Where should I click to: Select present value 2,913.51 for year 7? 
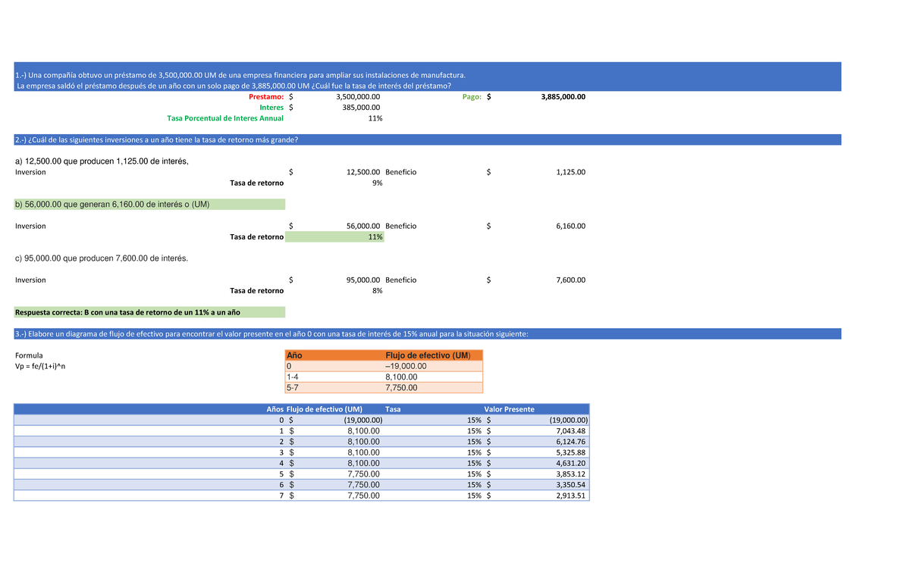point(572,496)
